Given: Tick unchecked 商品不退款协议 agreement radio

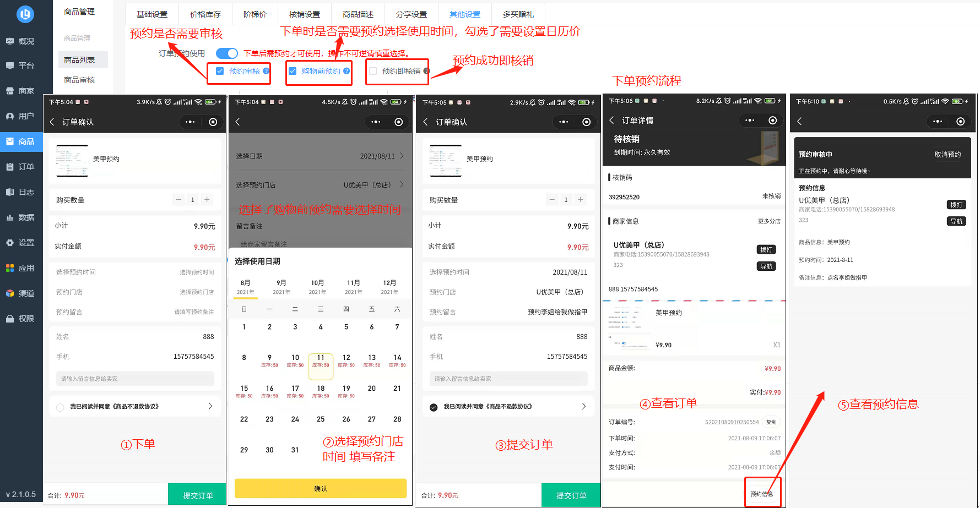Looking at the screenshot, I should coord(60,407).
